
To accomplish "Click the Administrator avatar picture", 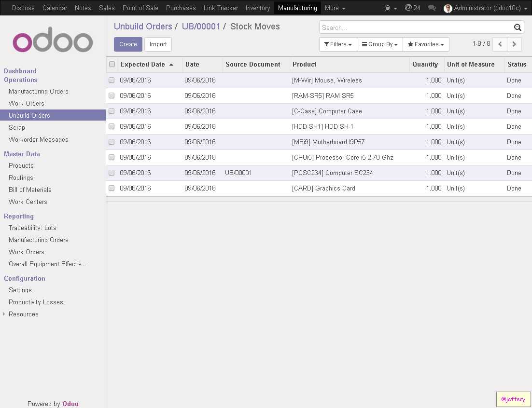I will pos(448,9).
